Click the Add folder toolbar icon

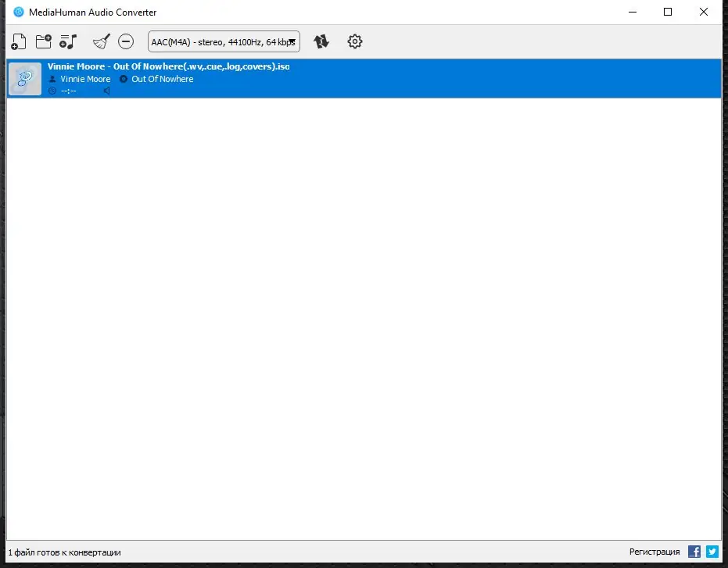tap(44, 41)
